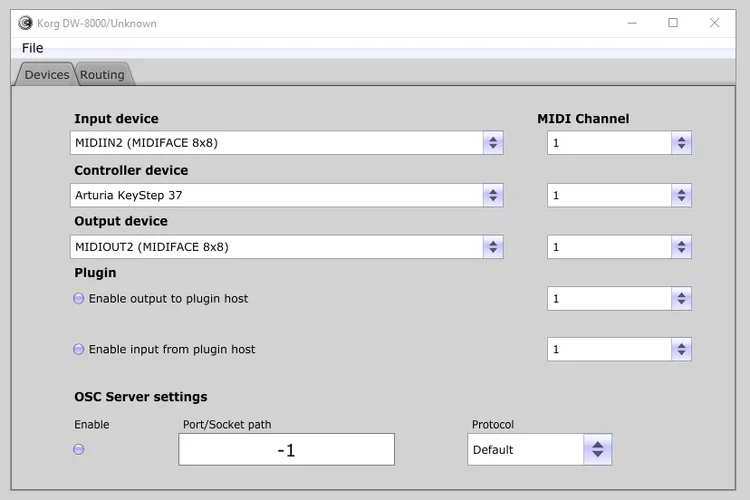
Task: Click arrow of Controller device MIDI channel selector
Action: [682, 195]
